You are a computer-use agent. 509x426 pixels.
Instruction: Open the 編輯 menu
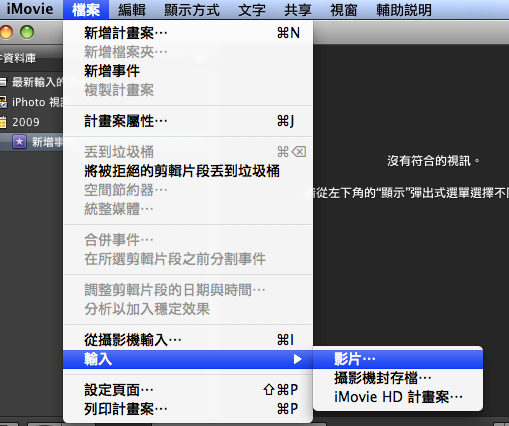[132, 10]
